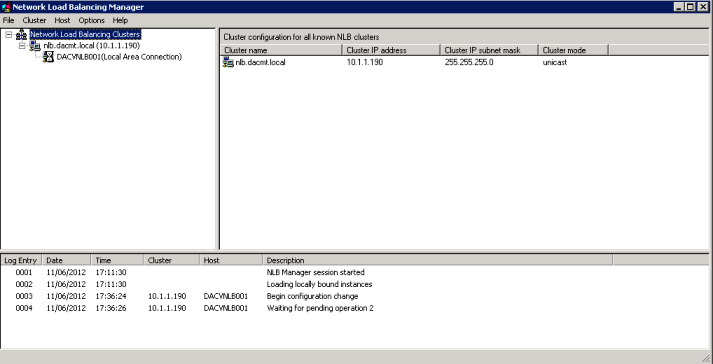
Task: Click the Description column header in log
Action: (x=438, y=260)
